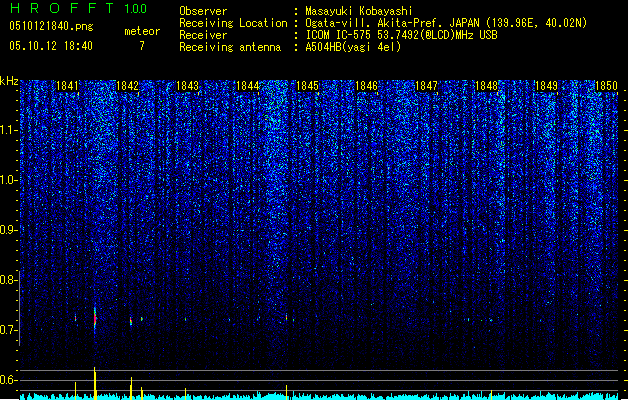
Task: Click the 0.7 kHz axis tick label
Action: [7, 330]
